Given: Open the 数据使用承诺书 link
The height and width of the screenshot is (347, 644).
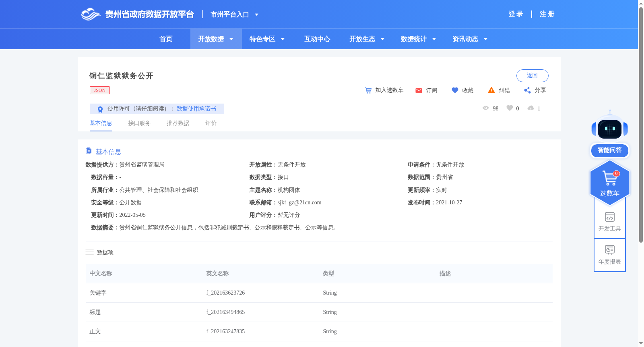Looking at the screenshot, I should (196, 109).
